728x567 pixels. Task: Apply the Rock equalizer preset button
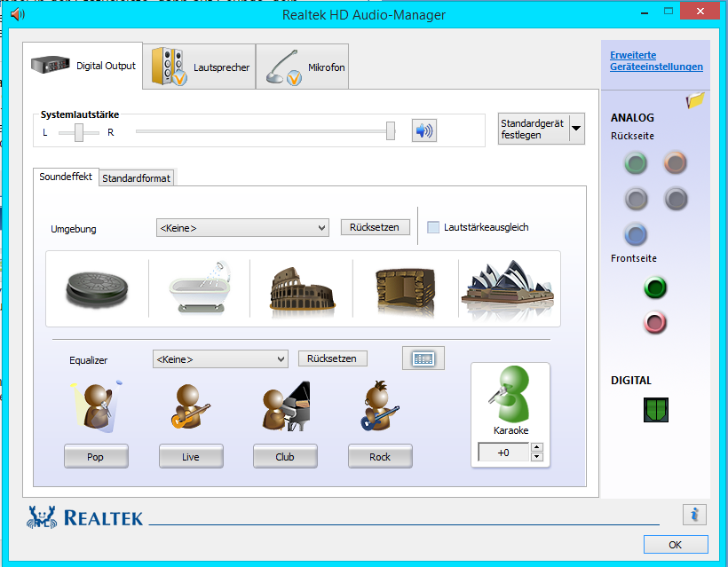pyautogui.click(x=380, y=457)
